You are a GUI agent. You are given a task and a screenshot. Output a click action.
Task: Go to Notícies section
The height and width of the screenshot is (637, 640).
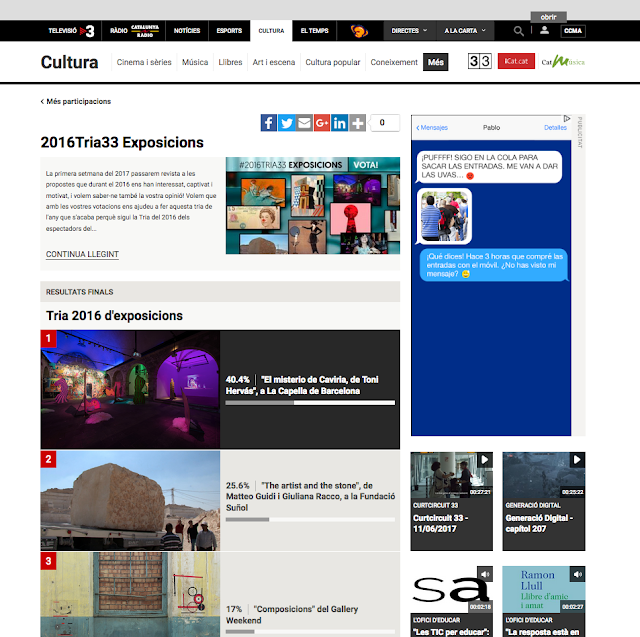[x=187, y=31]
